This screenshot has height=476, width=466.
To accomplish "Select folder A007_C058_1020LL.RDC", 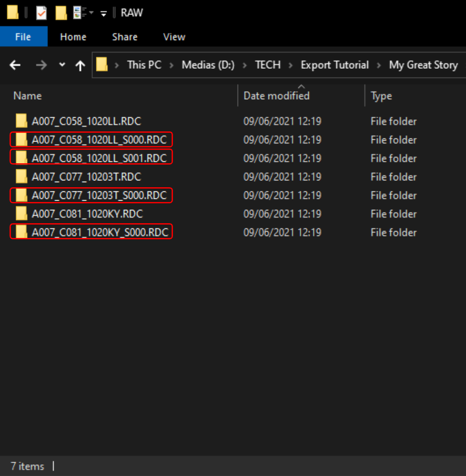I will pos(86,121).
